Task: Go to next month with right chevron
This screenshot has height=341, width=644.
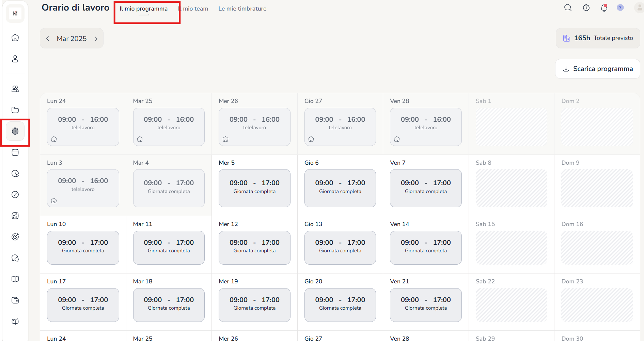Action: click(x=96, y=39)
